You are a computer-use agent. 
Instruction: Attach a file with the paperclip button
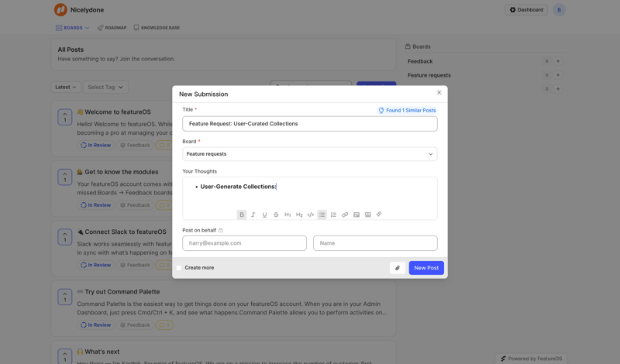pyautogui.click(x=398, y=267)
